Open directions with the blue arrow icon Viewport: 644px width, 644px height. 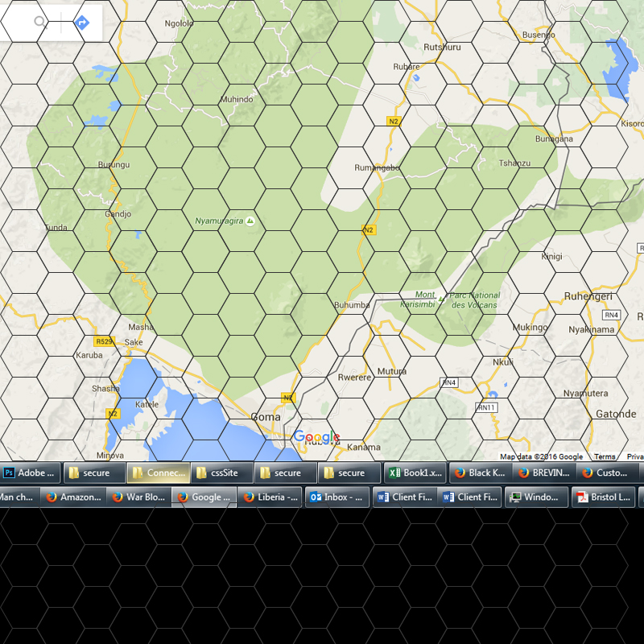[x=82, y=23]
